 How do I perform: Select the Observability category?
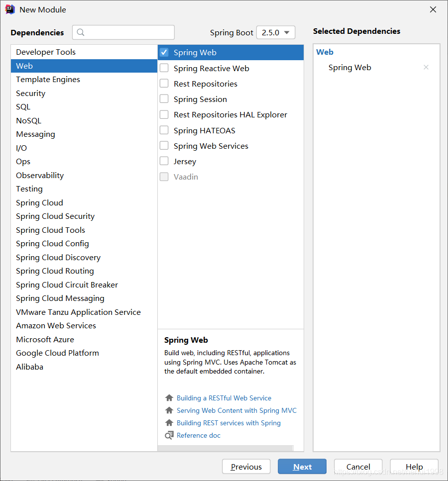[x=84, y=175]
